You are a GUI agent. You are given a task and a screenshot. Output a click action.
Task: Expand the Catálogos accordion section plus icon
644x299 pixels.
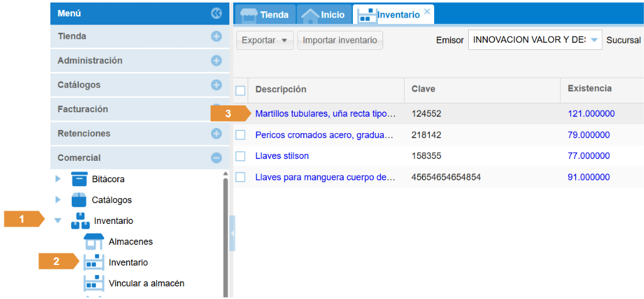(x=216, y=85)
